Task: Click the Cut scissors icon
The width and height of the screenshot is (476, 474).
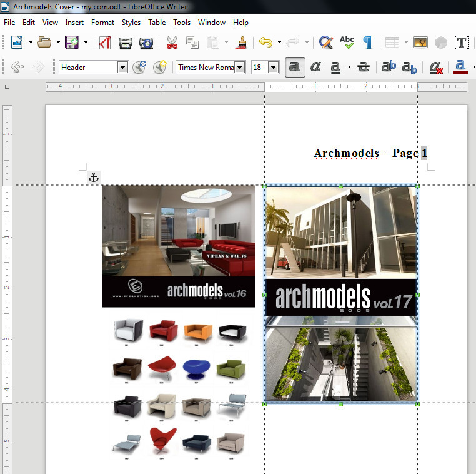Action: tap(172, 43)
